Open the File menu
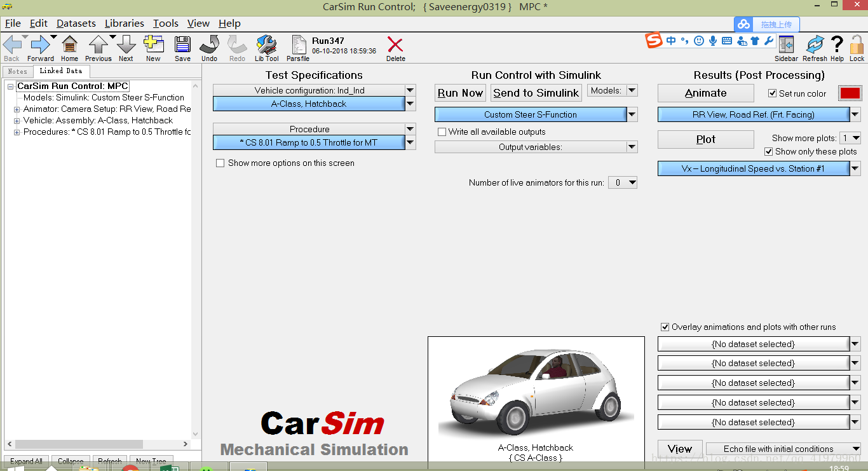Screen dimensions: 868x471 13,24
